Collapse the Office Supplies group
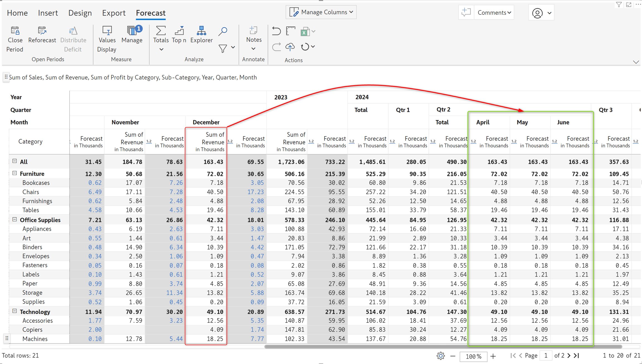 click(14, 220)
